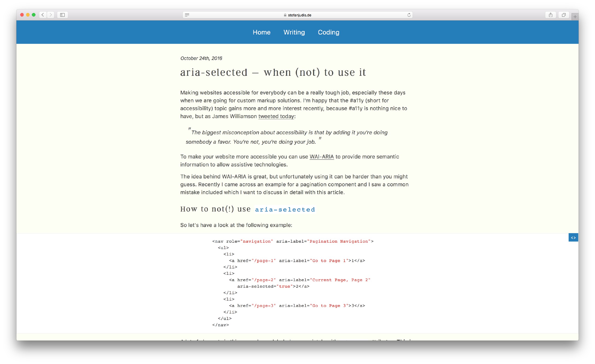This screenshot has height=364, width=595.
Task: Click the "Go to Page 3" code line
Action: (297, 306)
